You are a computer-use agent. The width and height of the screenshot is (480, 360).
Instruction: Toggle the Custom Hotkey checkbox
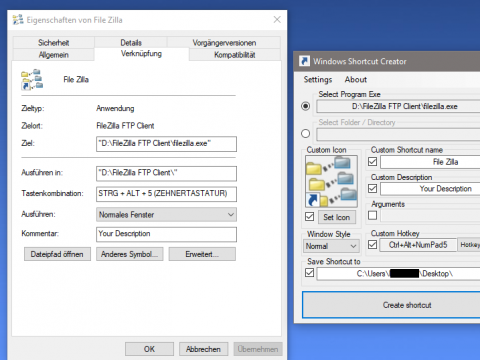[x=372, y=245]
